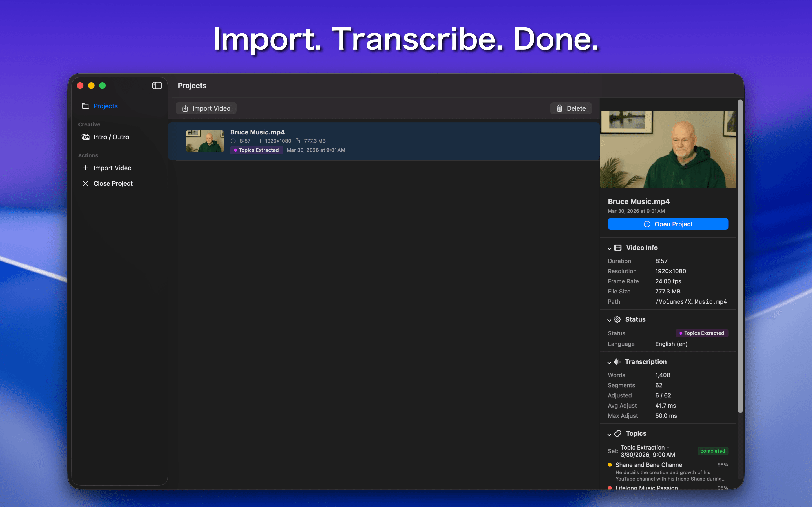The height and width of the screenshot is (507, 812).
Task: Toggle the sidebar visibility icon in the titlebar
Action: coord(156,86)
